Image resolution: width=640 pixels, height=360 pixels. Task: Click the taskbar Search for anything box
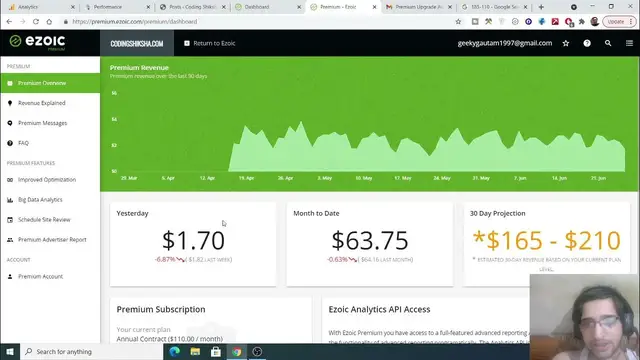pos(91,351)
